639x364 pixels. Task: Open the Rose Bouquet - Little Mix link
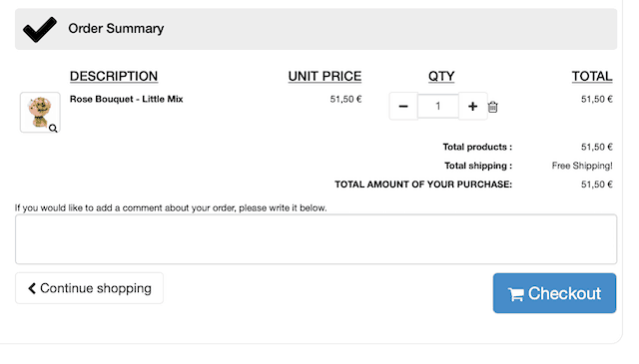click(x=127, y=99)
